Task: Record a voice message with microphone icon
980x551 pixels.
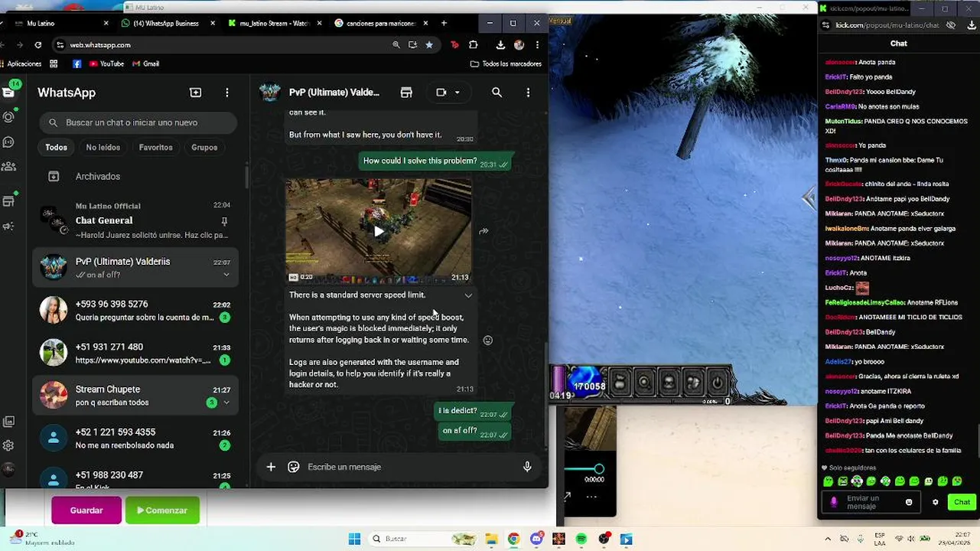Action: (527, 467)
